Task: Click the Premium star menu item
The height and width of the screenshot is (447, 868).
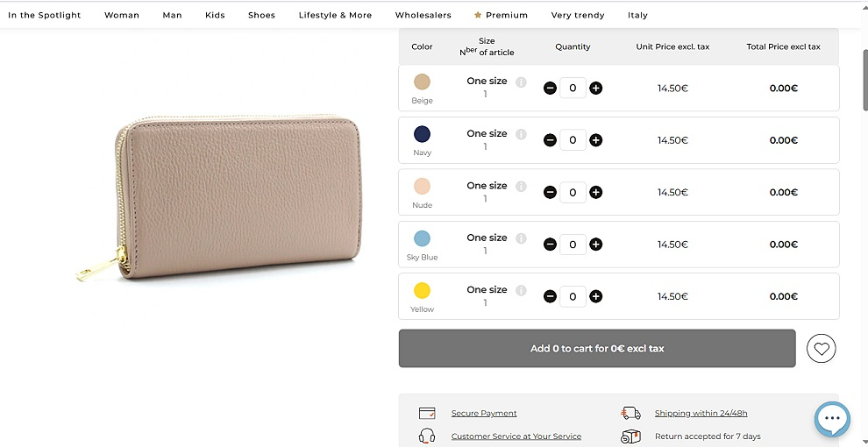Action: (x=501, y=15)
